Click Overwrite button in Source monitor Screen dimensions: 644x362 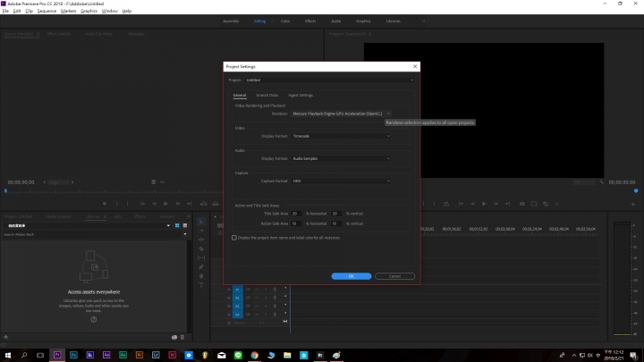[x=216, y=204]
